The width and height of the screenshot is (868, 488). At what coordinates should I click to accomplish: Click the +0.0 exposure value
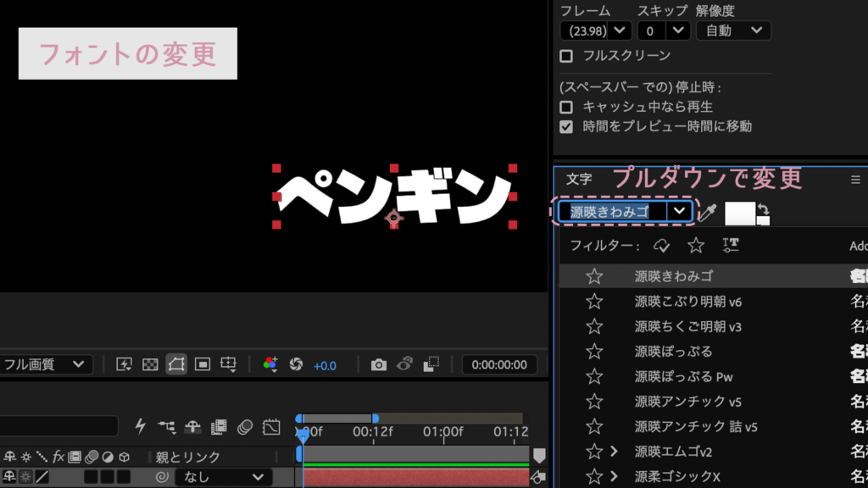(325, 366)
